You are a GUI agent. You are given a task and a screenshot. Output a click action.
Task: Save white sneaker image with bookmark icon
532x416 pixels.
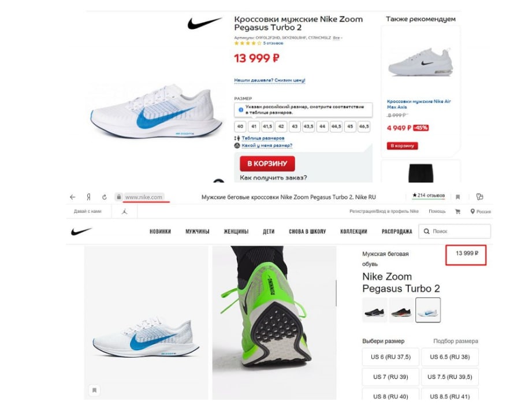(94, 390)
